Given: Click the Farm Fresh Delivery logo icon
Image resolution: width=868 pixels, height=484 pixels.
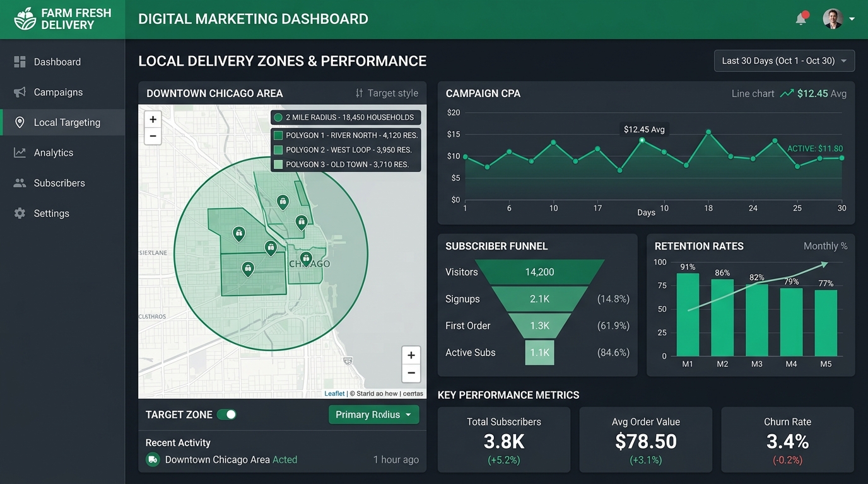Looking at the screenshot, I should tap(25, 19).
